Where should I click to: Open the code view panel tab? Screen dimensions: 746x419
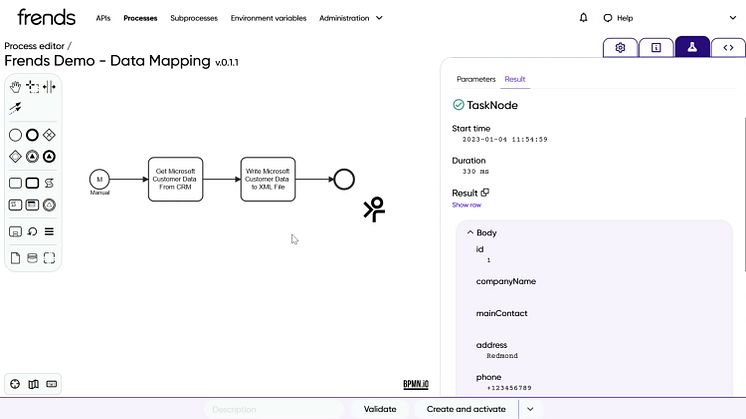[727, 47]
